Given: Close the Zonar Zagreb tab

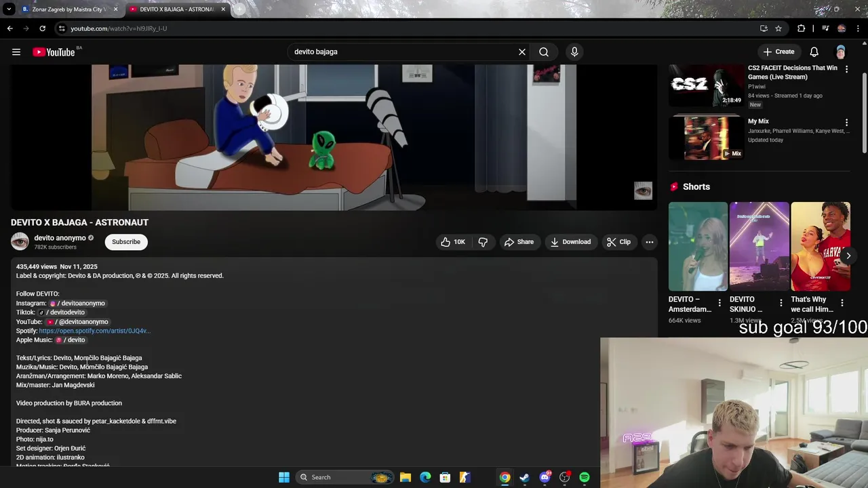Looking at the screenshot, I should [x=115, y=9].
